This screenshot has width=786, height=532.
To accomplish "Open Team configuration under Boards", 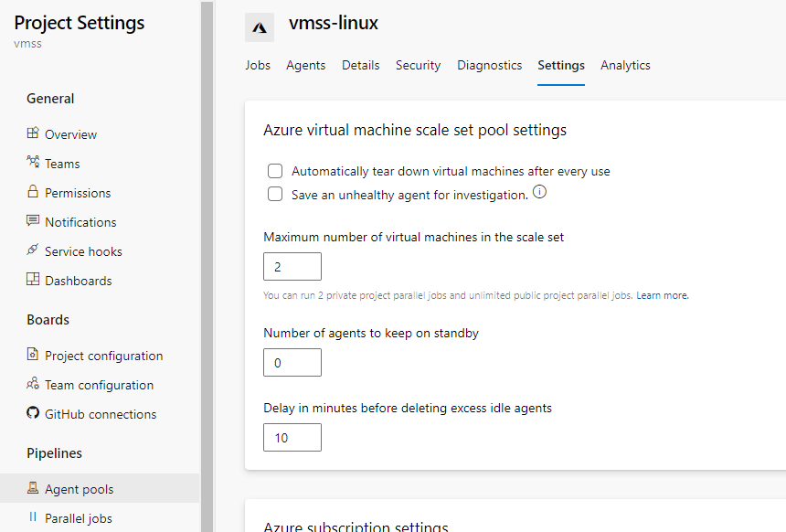I will [x=100, y=385].
